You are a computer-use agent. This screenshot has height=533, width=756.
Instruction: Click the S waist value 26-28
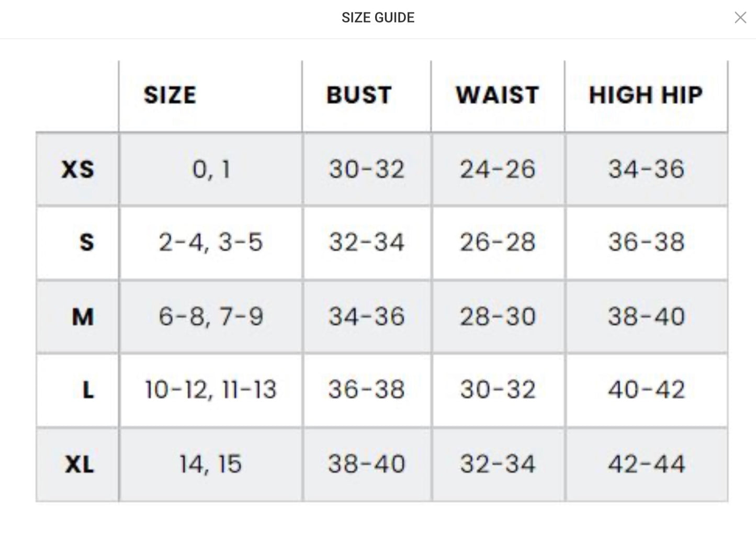pyautogui.click(x=498, y=242)
